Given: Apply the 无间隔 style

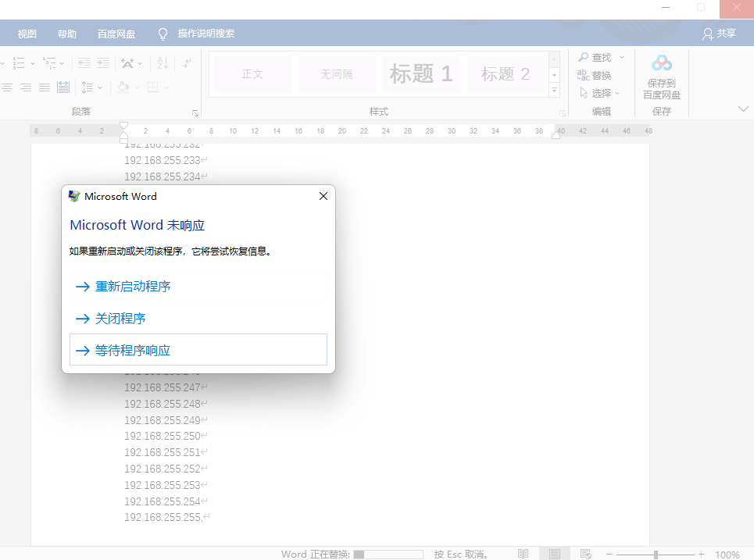Looking at the screenshot, I should [x=337, y=74].
